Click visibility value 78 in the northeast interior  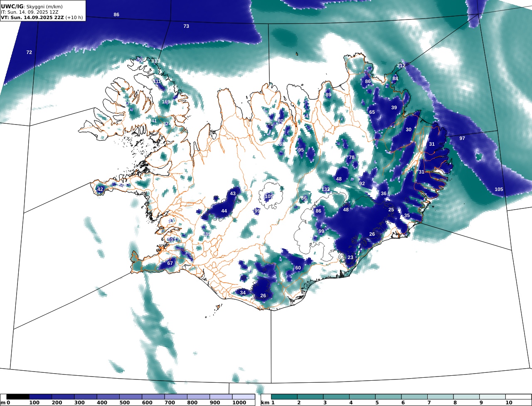click(352, 157)
